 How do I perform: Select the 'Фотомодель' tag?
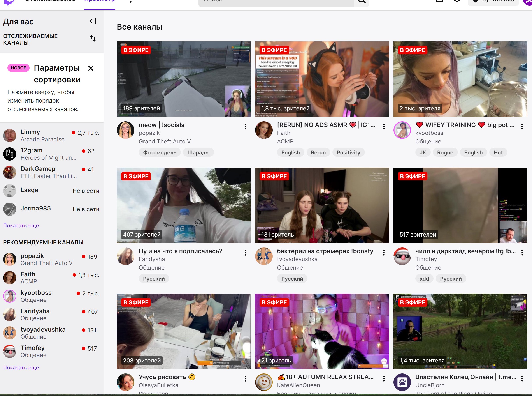pos(160,153)
